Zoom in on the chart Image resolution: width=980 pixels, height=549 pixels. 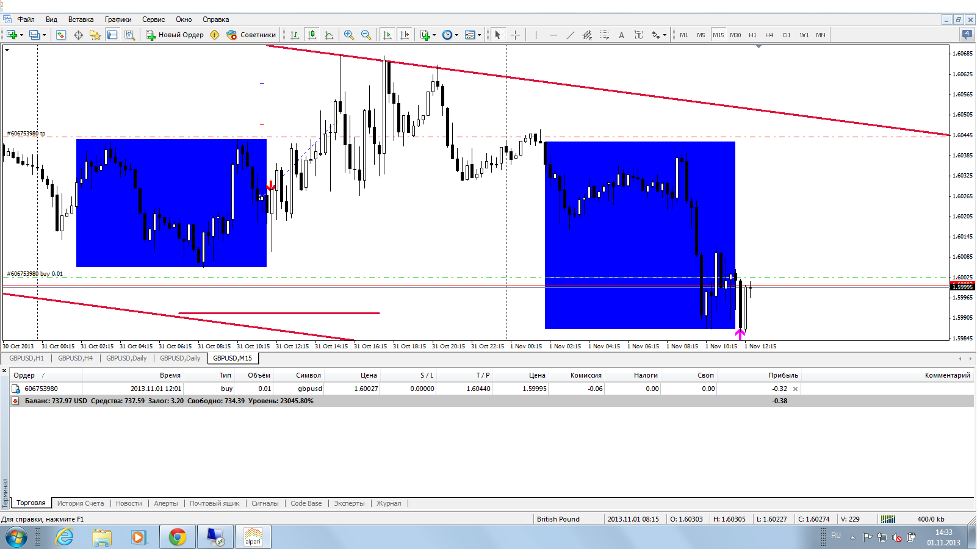click(x=349, y=35)
